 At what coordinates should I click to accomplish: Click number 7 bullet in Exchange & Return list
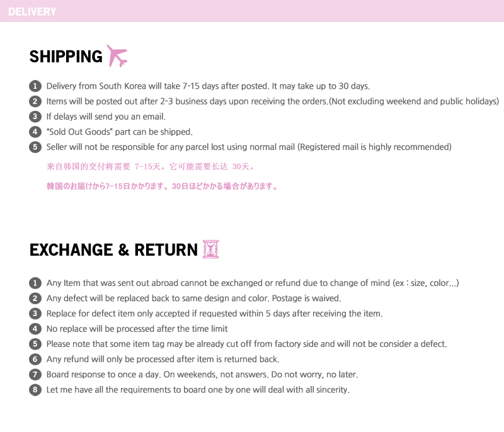coord(35,375)
